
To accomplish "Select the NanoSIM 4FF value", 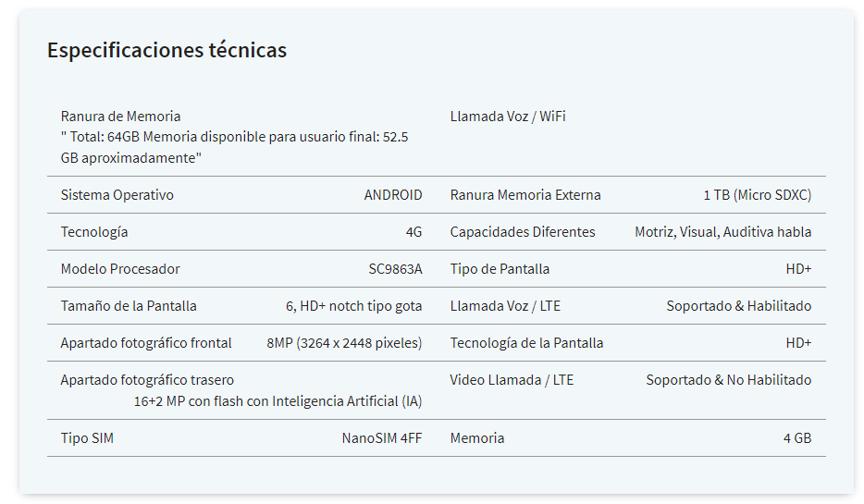I will click(382, 438).
